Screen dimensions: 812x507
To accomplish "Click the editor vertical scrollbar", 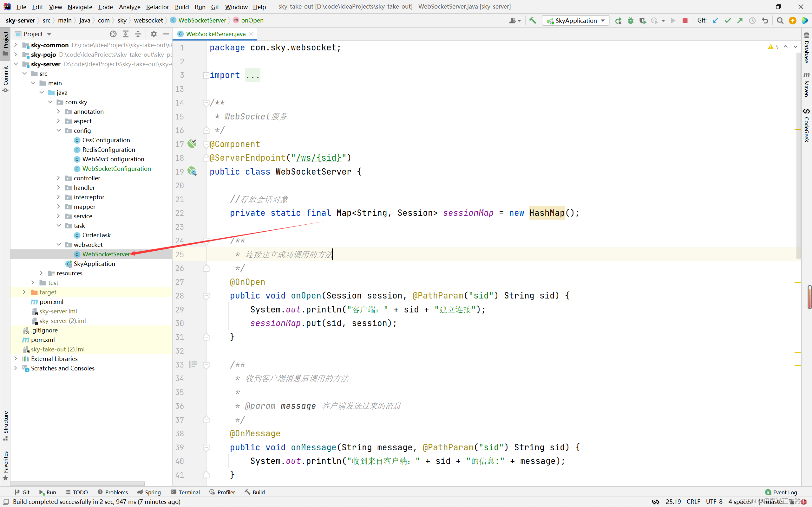I will pos(799,154).
